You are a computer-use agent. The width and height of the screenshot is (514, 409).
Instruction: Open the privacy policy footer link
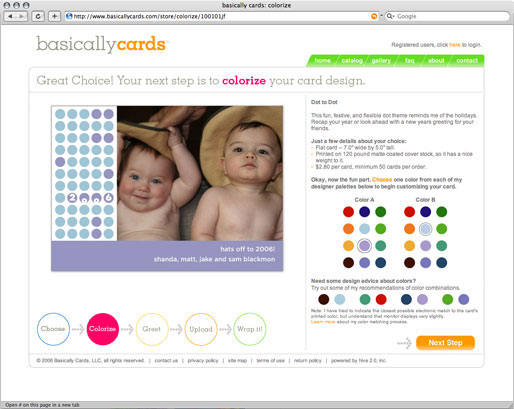click(203, 360)
